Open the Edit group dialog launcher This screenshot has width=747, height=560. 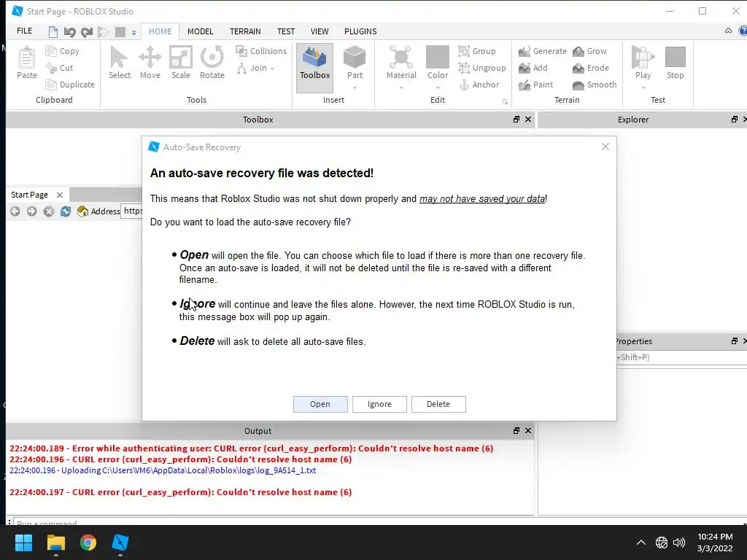(505, 102)
